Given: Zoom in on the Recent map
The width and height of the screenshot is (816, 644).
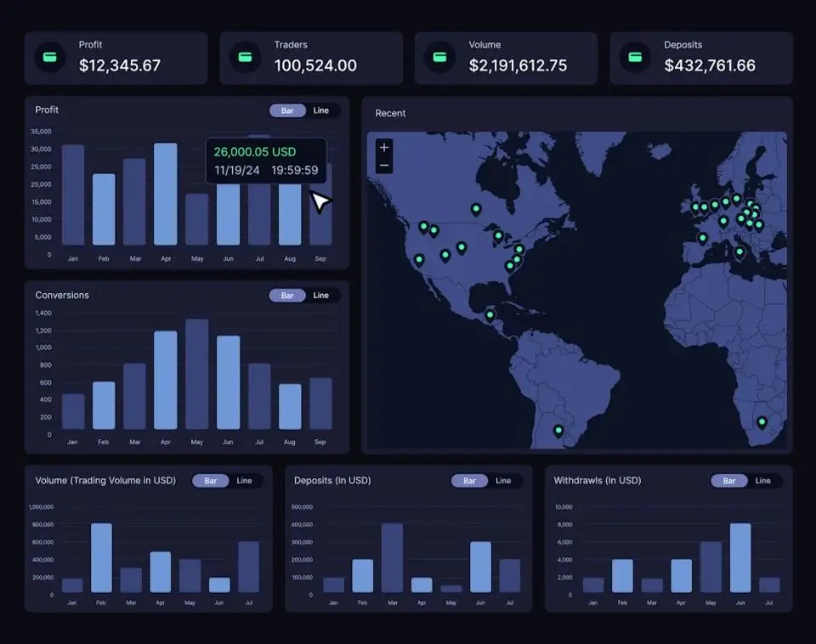Looking at the screenshot, I should click(x=384, y=148).
